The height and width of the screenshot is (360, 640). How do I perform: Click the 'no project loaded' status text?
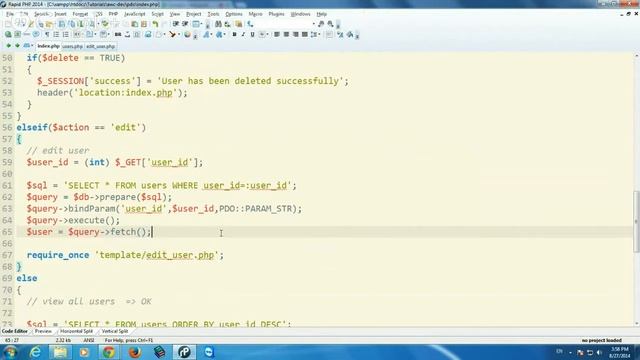[601, 340]
